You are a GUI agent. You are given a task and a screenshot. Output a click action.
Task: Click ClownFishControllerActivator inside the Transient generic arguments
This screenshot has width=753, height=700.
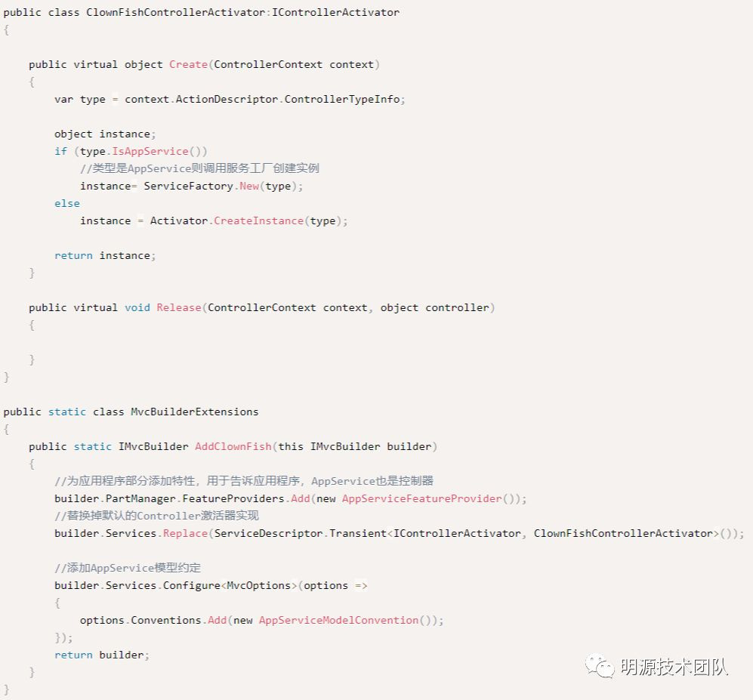pos(623,533)
